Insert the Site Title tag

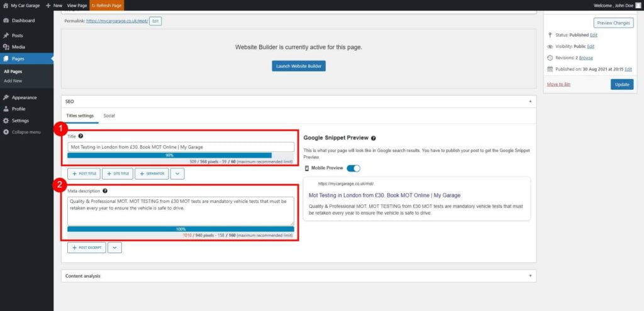(117, 173)
